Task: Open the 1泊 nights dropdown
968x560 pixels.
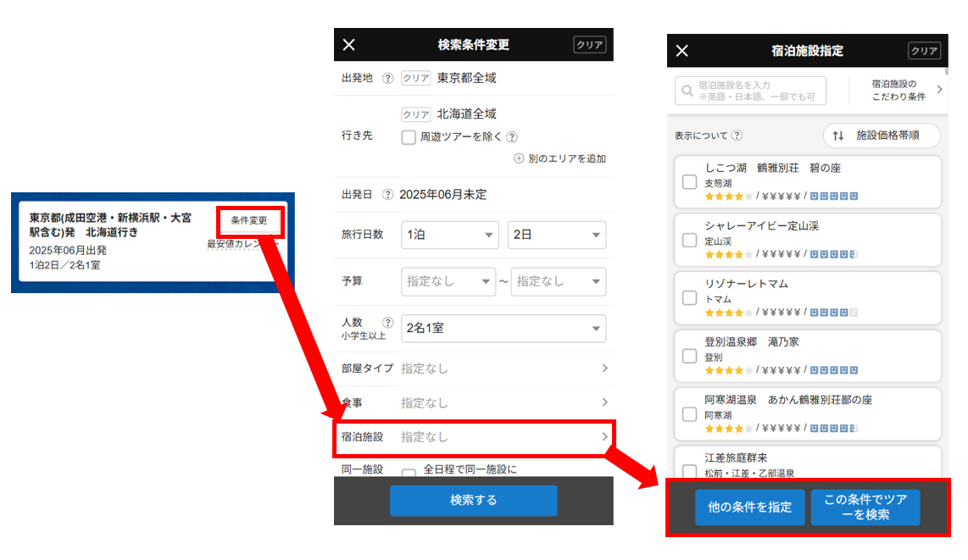Action: point(450,235)
